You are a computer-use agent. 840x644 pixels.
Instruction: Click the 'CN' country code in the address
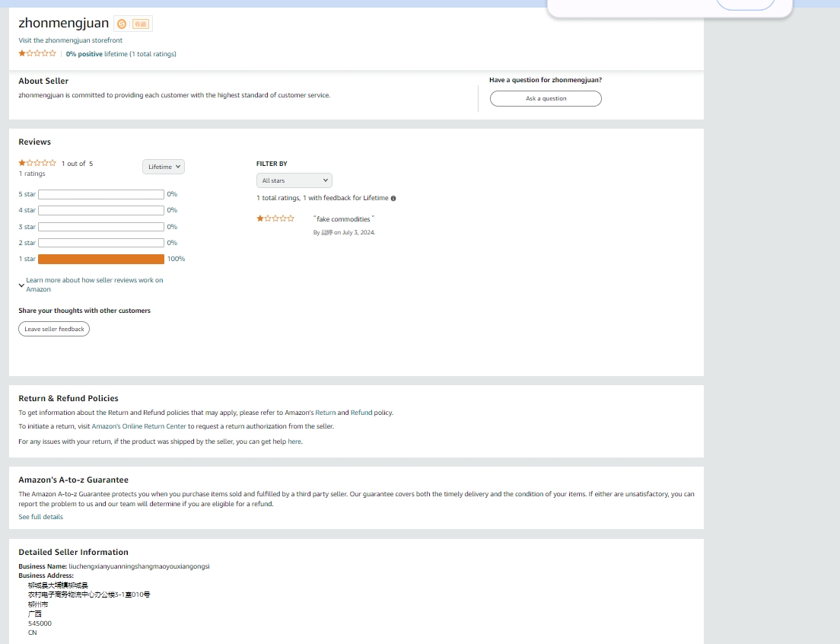[32, 633]
